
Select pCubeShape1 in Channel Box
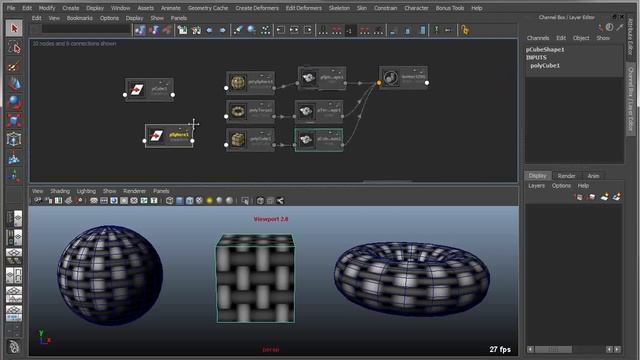pos(545,49)
